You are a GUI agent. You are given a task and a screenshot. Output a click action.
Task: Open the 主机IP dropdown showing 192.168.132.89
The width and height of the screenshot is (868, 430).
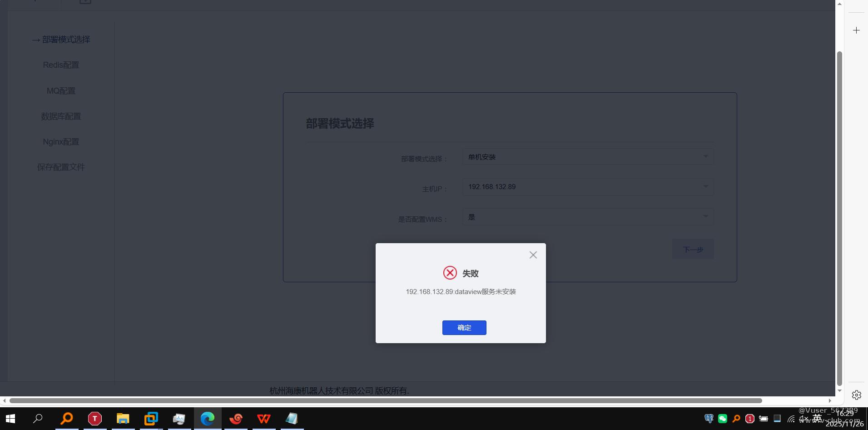point(588,187)
